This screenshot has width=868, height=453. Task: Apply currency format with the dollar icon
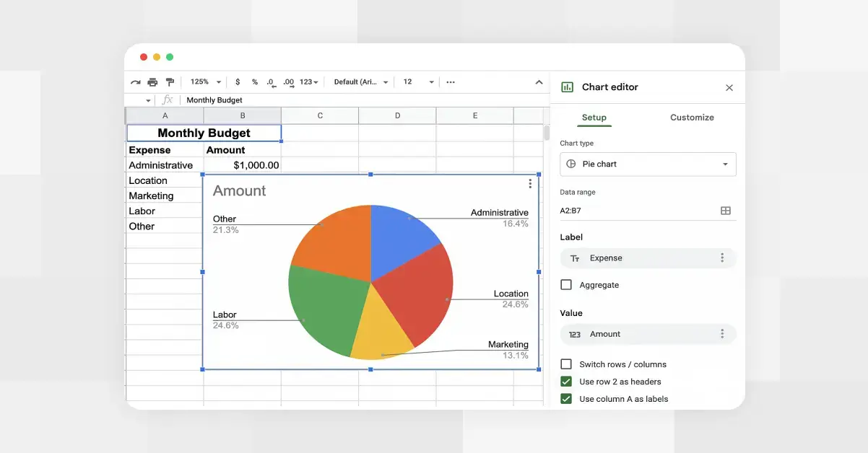pos(238,82)
